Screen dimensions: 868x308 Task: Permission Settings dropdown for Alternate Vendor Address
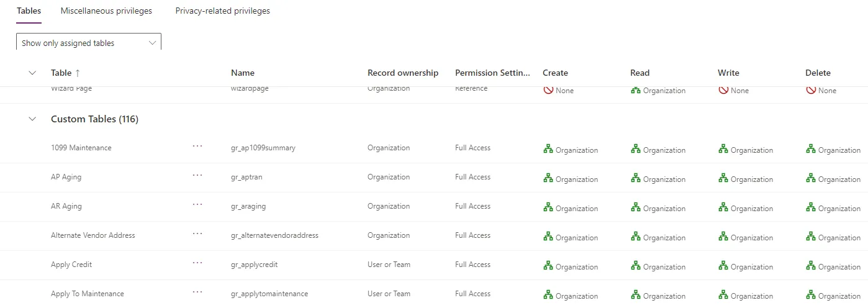click(x=472, y=235)
